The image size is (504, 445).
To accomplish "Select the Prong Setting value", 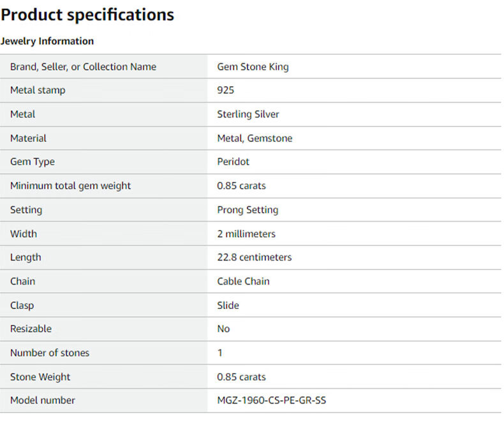I will (248, 209).
